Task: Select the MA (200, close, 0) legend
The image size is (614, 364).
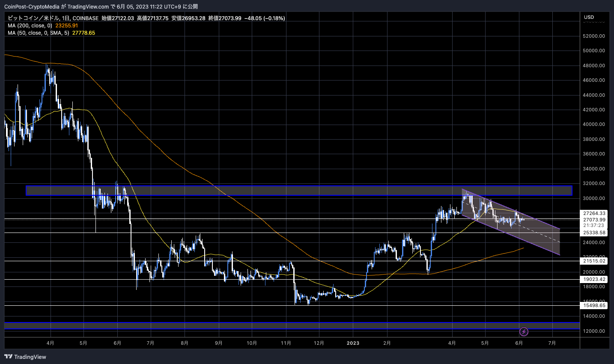Action: [30, 25]
